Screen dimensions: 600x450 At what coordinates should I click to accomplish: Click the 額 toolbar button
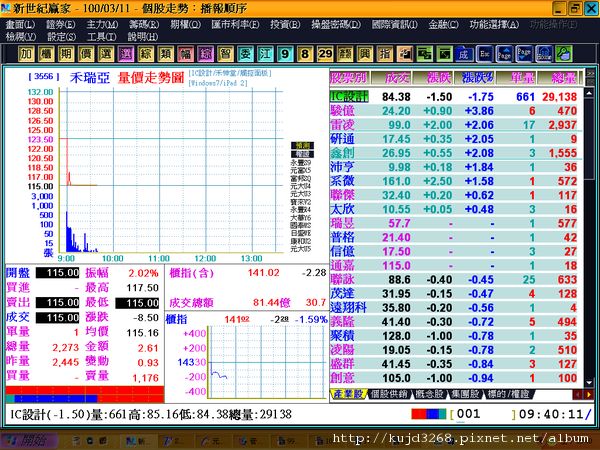[x=345, y=54]
